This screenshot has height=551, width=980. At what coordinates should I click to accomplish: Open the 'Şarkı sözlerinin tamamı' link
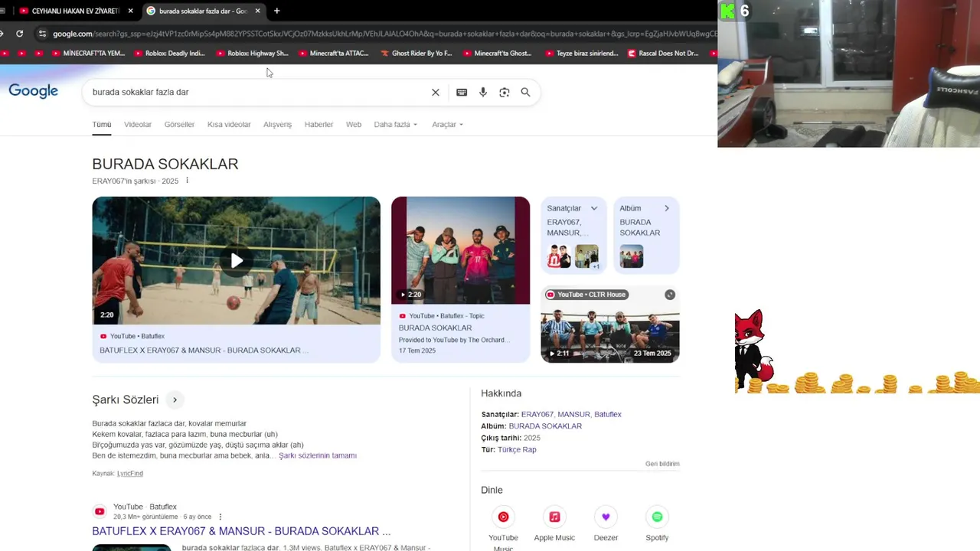[x=318, y=455]
